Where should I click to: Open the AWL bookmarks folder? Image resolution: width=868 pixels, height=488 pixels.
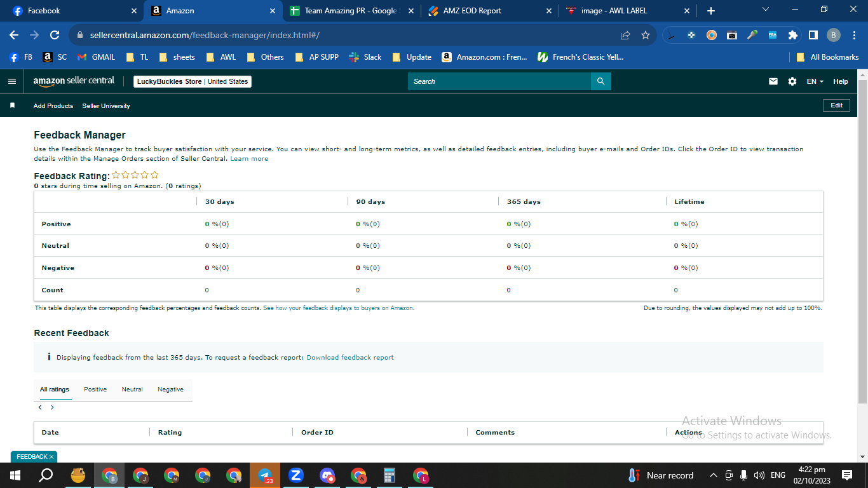(221, 57)
